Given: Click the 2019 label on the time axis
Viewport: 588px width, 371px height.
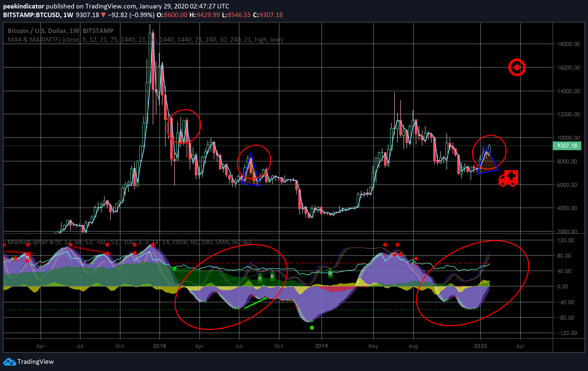Looking at the screenshot, I should 321,346.
